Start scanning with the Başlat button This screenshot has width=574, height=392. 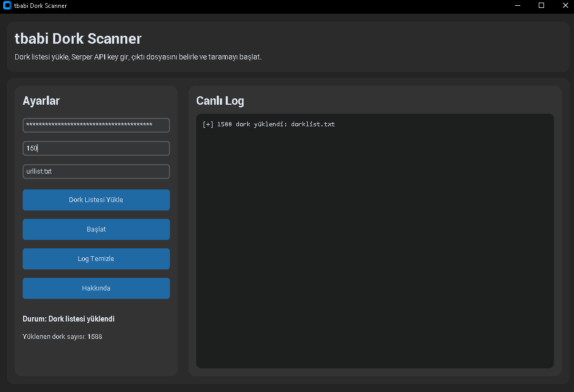(96, 229)
